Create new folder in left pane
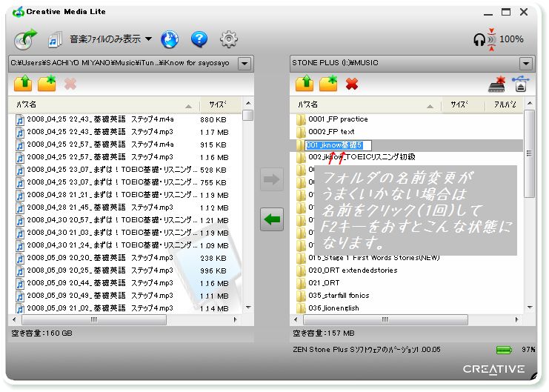The width and height of the screenshot is (549, 392). 47,84
